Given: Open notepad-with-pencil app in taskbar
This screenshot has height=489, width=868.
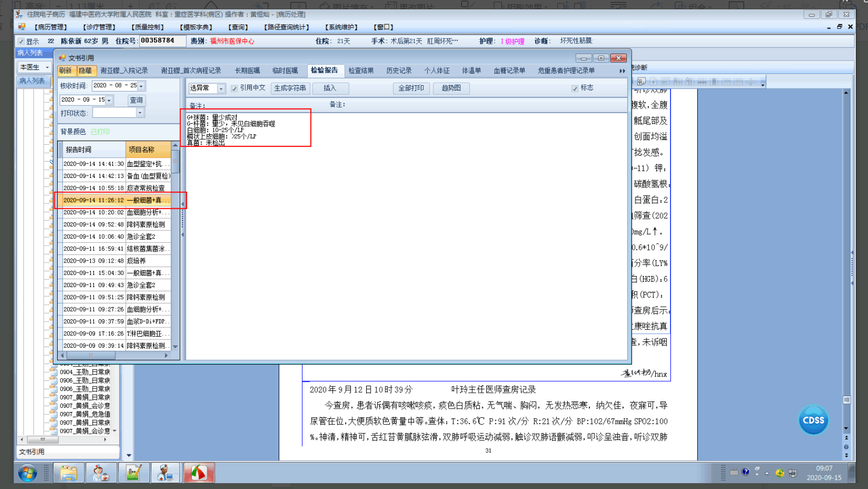Looking at the screenshot, I should click(133, 473).
